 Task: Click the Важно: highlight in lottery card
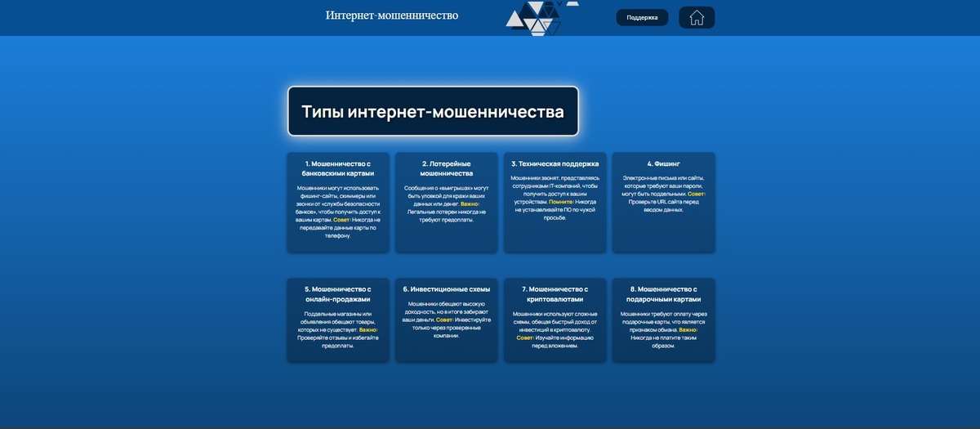(x=470, y=203)
